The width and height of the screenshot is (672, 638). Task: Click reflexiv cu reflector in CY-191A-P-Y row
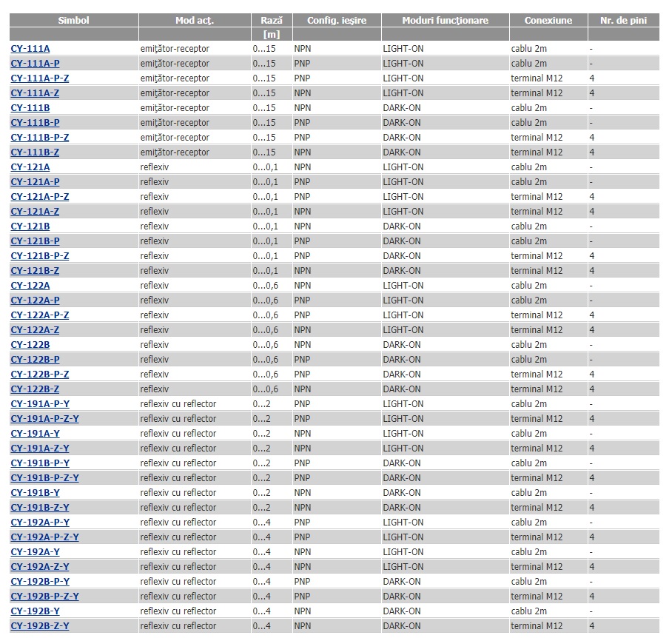click(178, 403)
